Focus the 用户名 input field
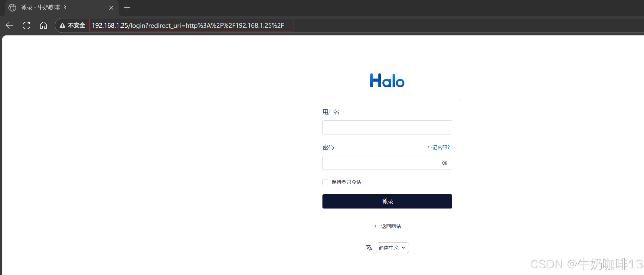 coord(387,127)
